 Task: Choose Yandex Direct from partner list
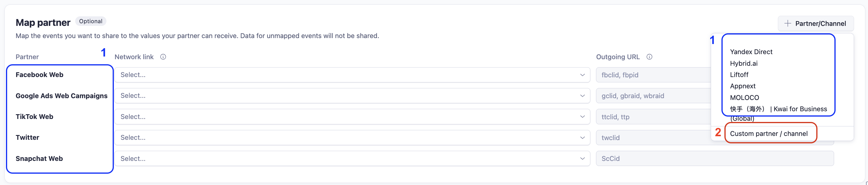click(751, 52)
